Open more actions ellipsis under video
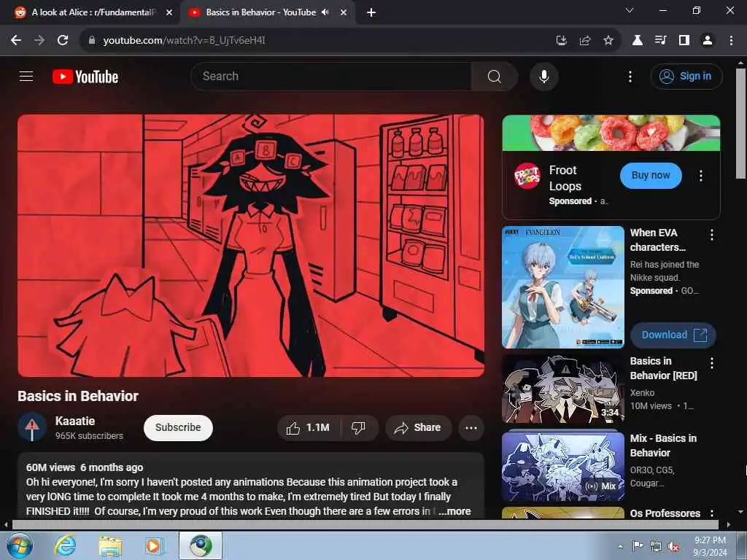The width and height of the screenshot is (747, 560). tap(471, 427)
